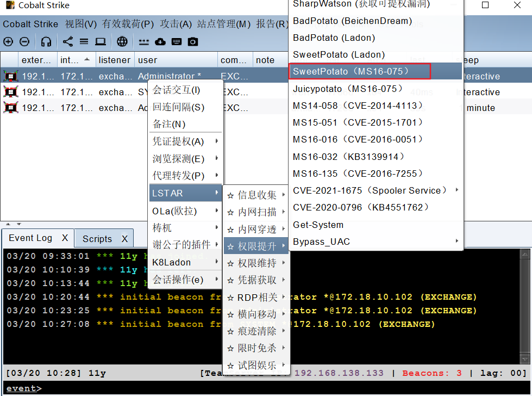
Task: Select MS16-016 (CVE-2016-0051) exploit
Action: click(376, 139)
